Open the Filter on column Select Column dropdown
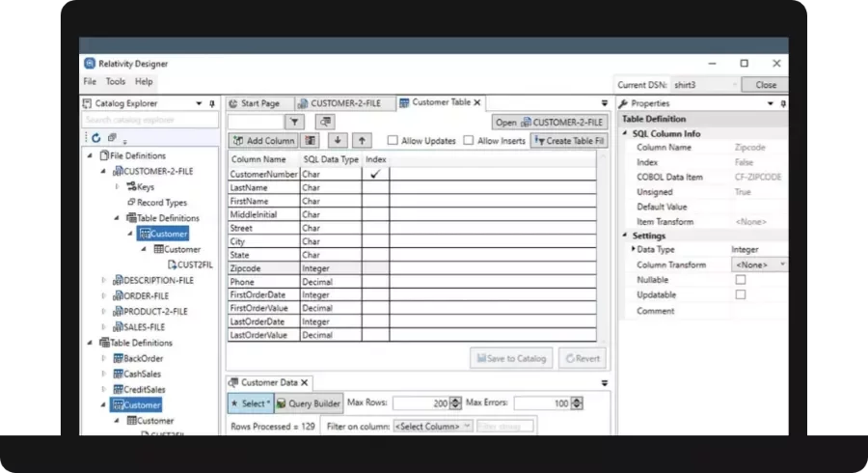Screen dimensions: 868x473 tap(433, 426)
